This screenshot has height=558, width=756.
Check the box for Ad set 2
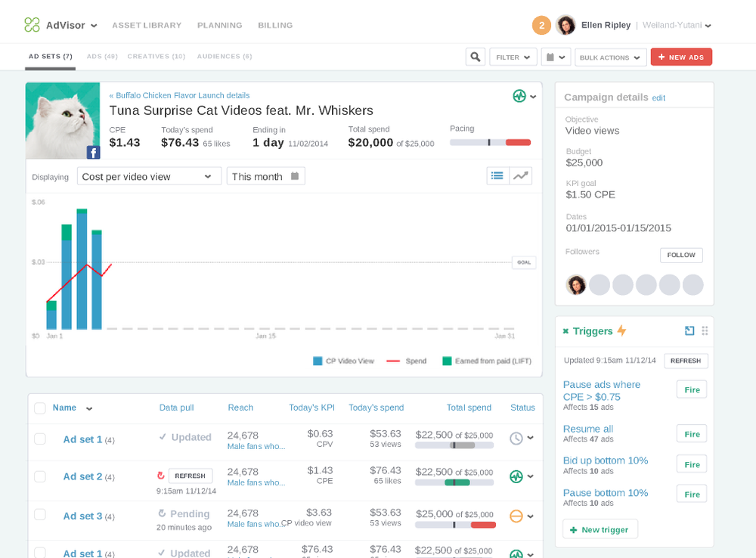(x=40, y=476)
